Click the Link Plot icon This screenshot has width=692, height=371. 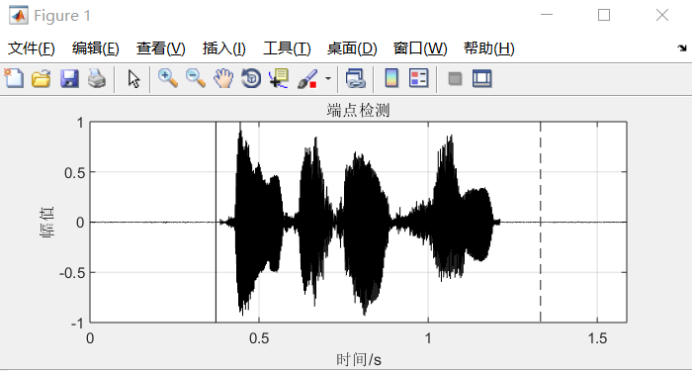pos(355,79)
